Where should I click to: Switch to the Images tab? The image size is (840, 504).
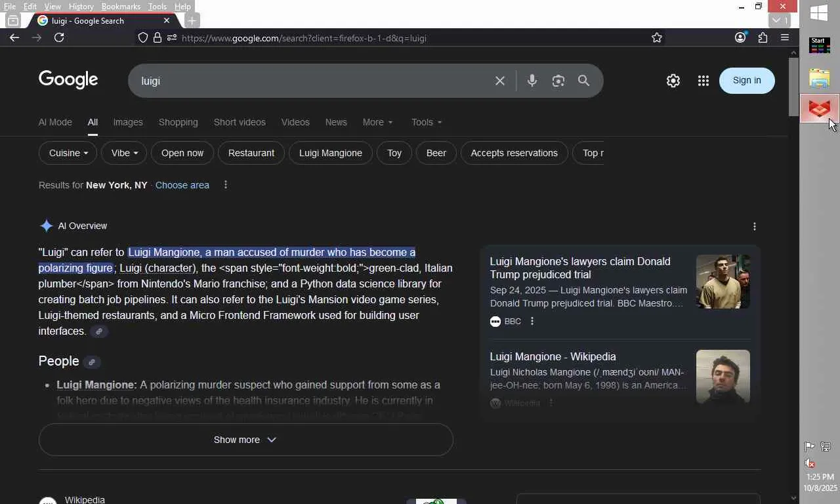(128, 122)
